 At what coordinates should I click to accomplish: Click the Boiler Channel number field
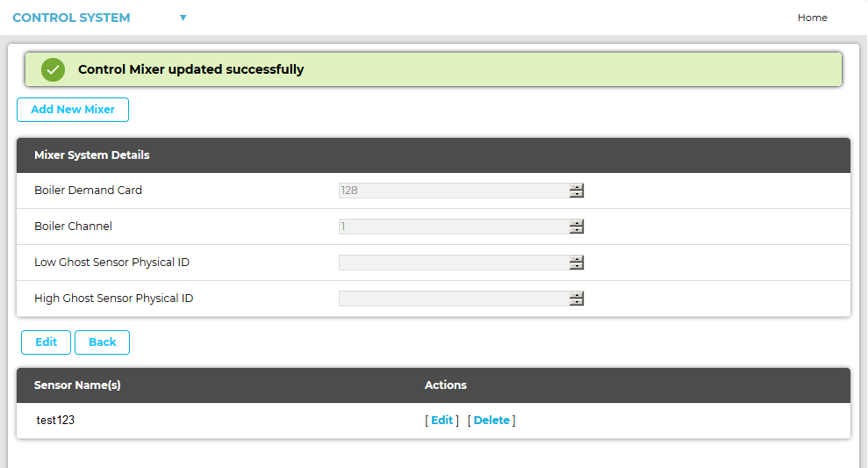coord(453,227)
